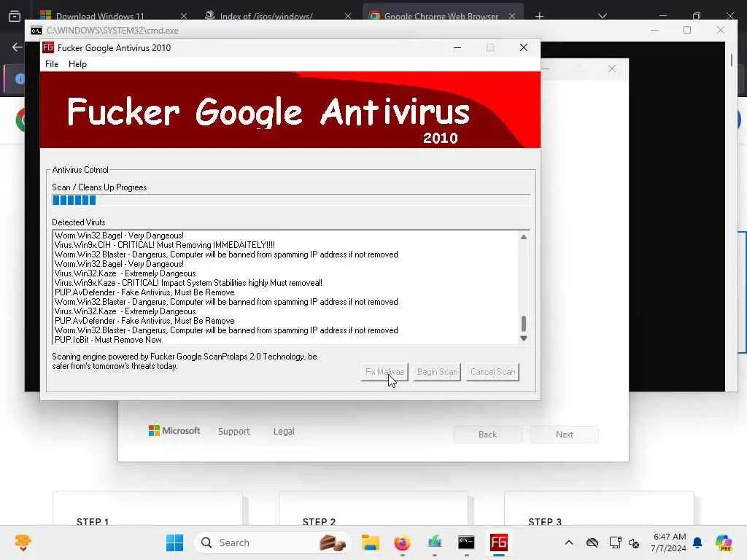Click the network display tray icon
The width and height of the screenshot is (747, 560).
click(615, 542)
